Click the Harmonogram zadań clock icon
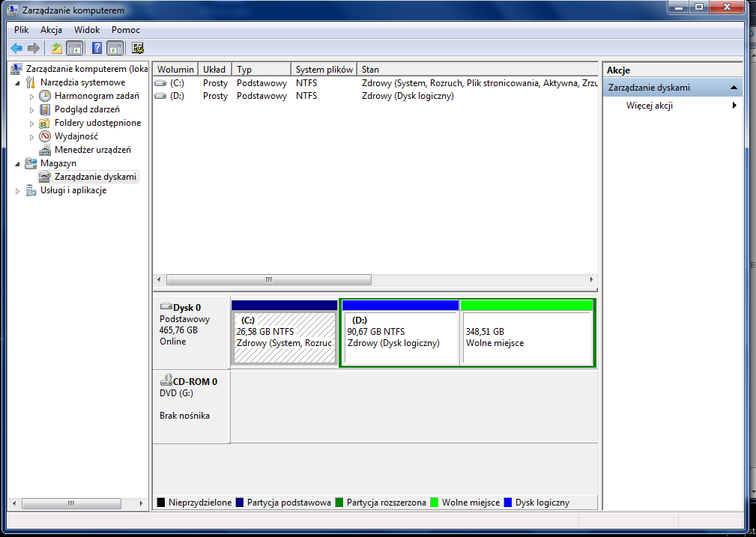The width and height of the screenshot is (756, 537). (45, 96)
